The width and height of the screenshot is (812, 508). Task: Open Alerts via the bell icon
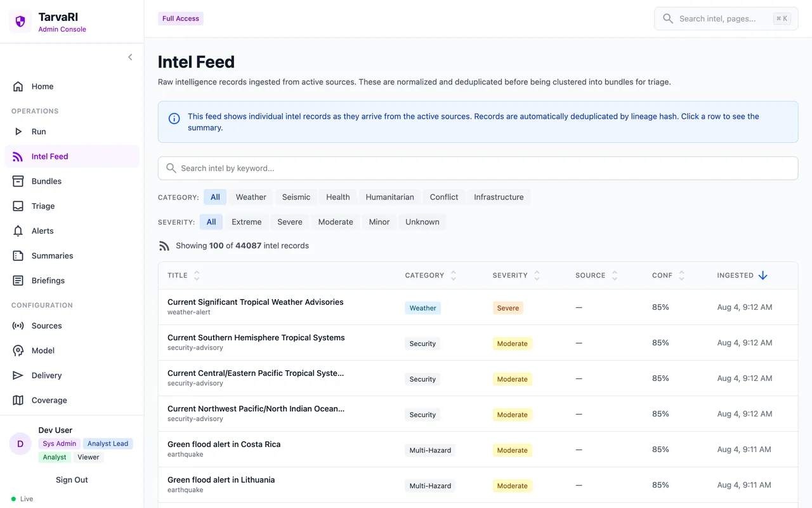coord(18,231)
